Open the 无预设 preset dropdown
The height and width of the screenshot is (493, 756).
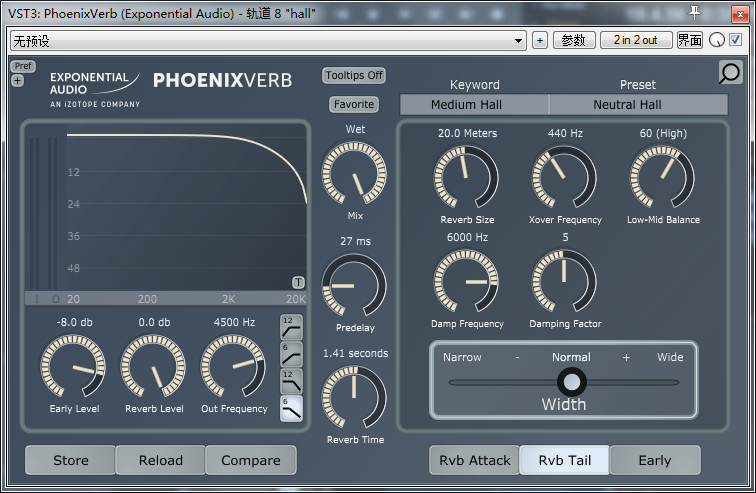tap(268, 41)
